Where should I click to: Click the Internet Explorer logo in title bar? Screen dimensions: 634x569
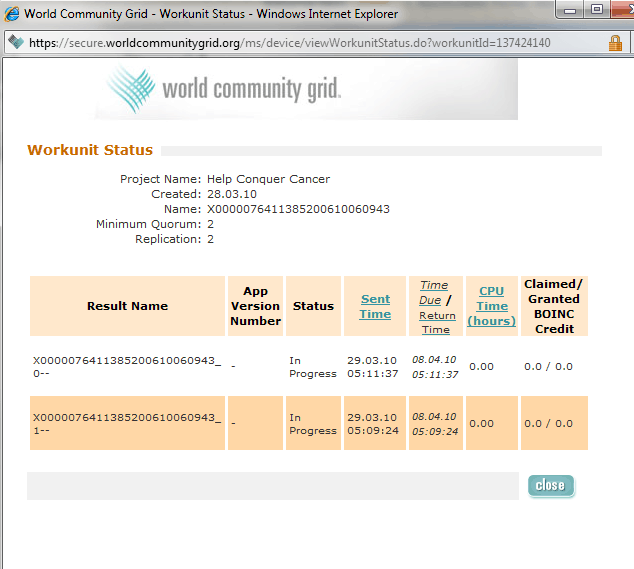(12, 14)
